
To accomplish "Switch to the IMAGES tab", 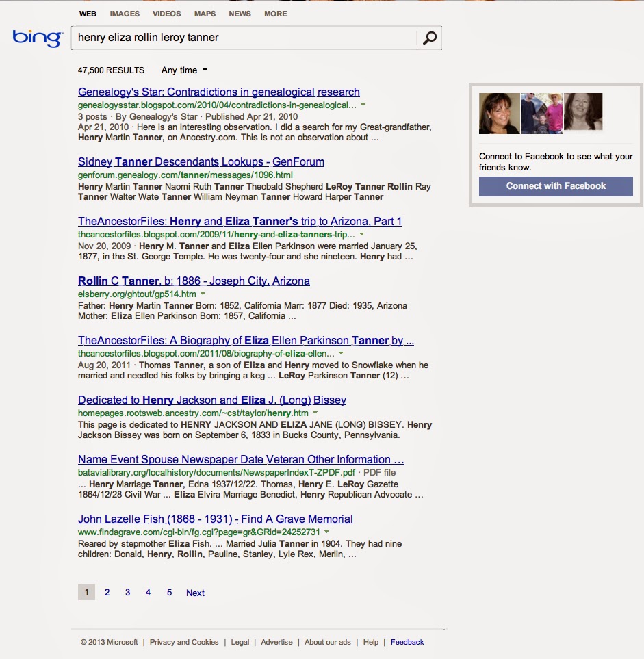I will [x=125, y=14].
